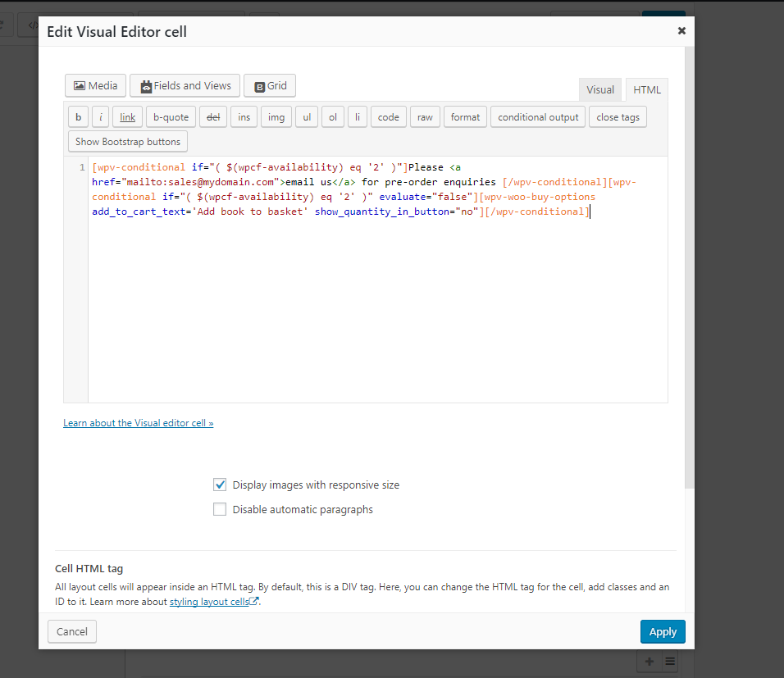Insert the ins tag
This screenshot has width=784, height=678.
coord(244,117)
